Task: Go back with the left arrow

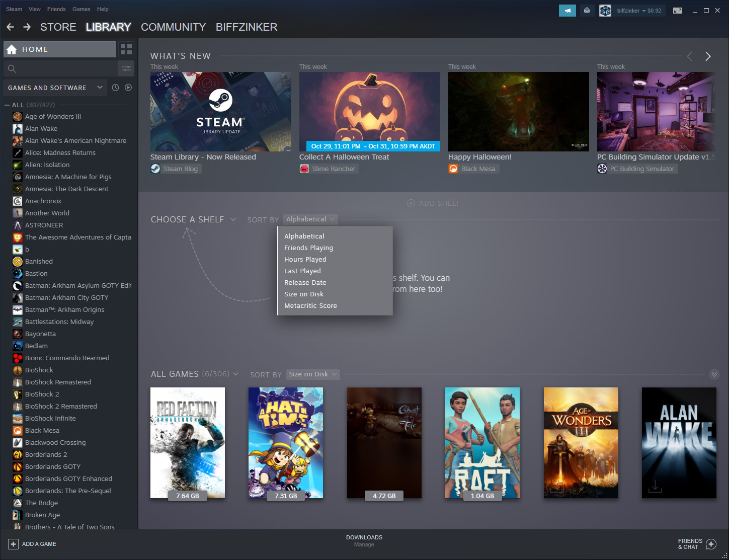Action: pos(10,27)
